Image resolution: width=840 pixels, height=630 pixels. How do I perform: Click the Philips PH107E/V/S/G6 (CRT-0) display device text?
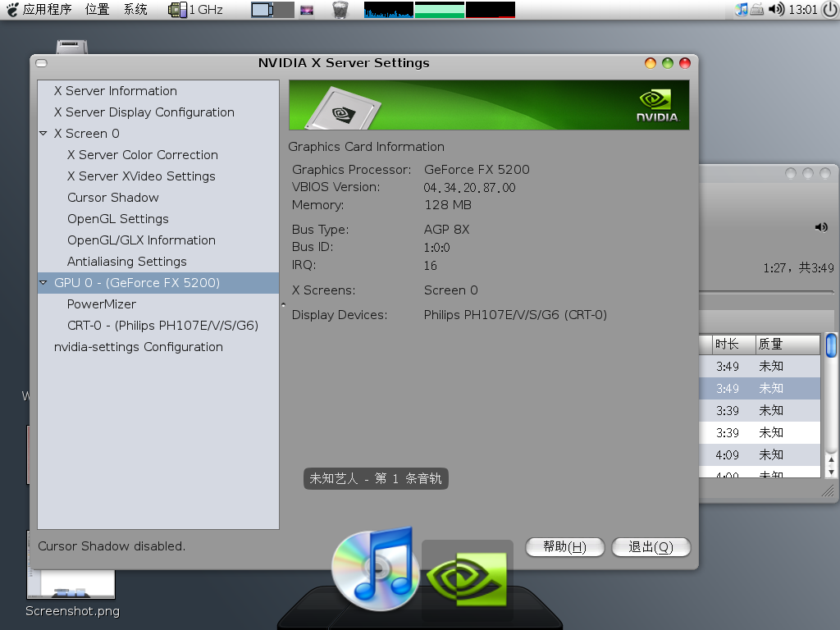[515, 315]
